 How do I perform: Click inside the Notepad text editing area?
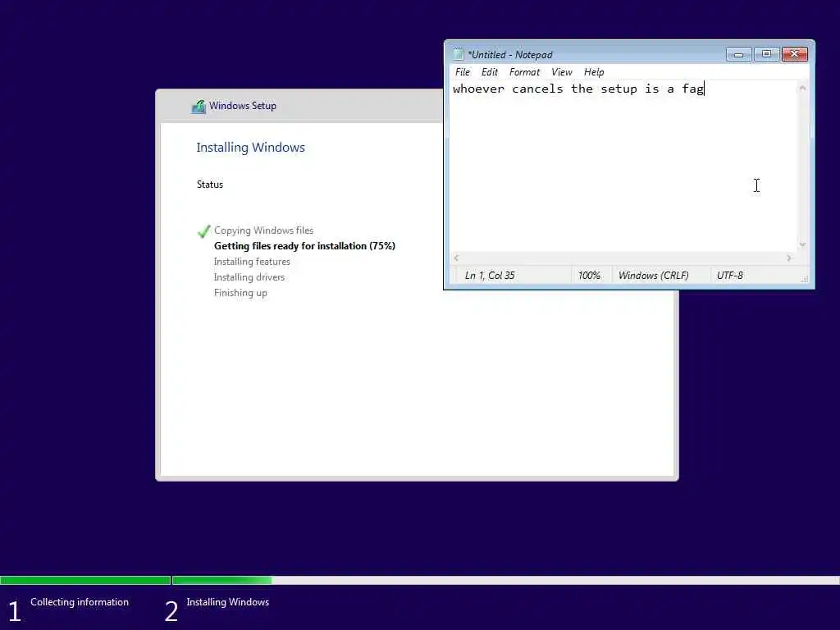tap(623, 166)
